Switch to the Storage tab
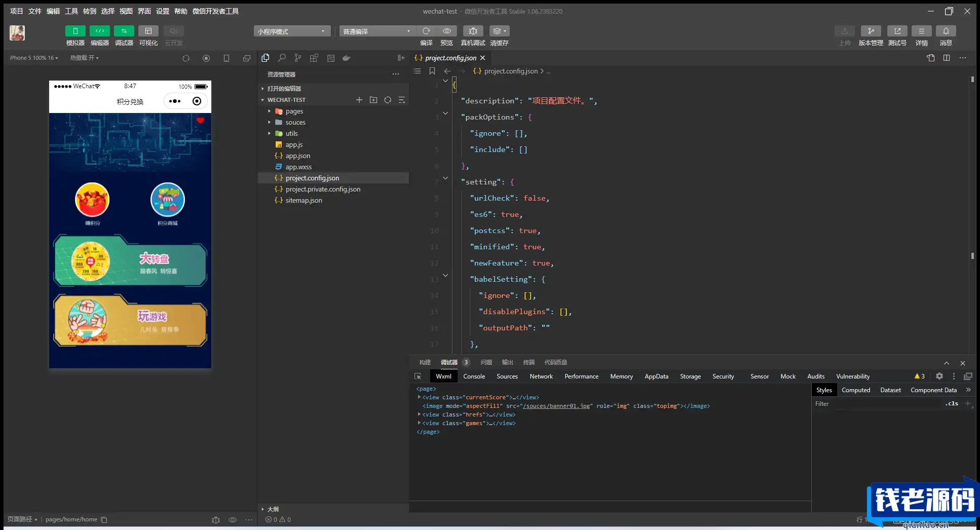 pos(690,376)
